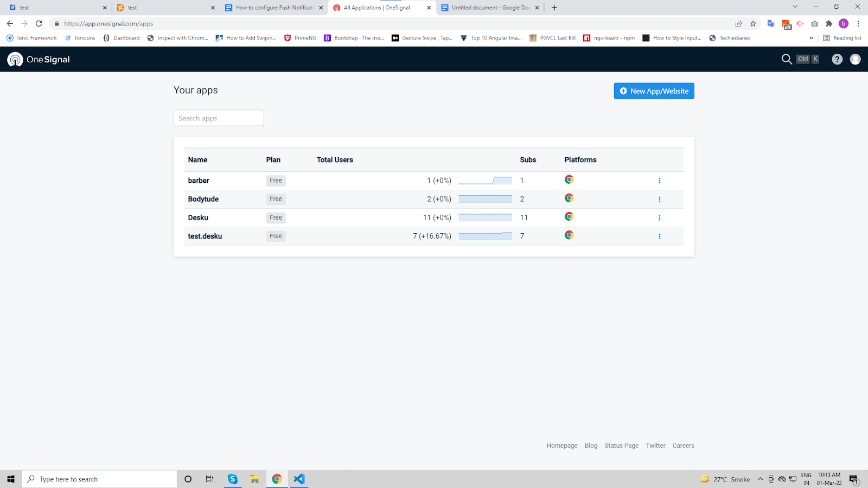
Task: Close the All Applications OneSignal tab
Action: coord(429,8)
